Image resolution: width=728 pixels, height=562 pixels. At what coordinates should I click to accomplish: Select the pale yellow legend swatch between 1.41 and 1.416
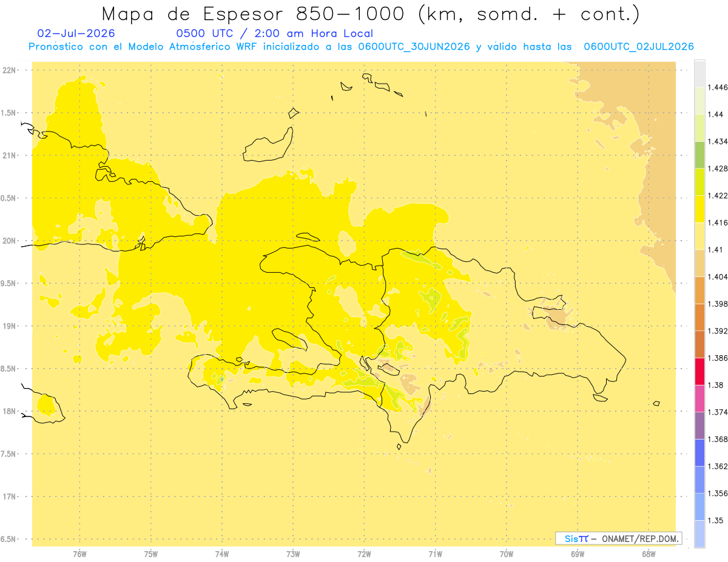[x=699, y=236]
